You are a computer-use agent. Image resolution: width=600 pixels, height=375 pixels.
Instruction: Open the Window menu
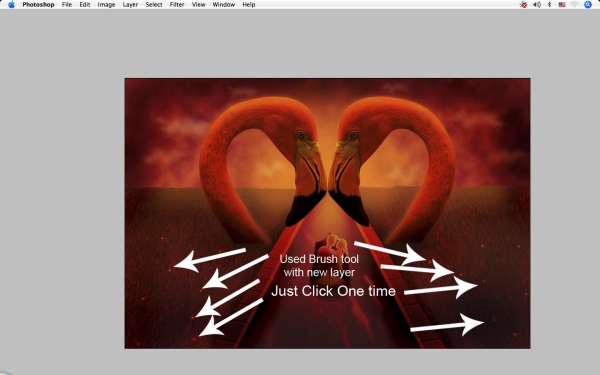pyautogui.click(x=223, y=5)
